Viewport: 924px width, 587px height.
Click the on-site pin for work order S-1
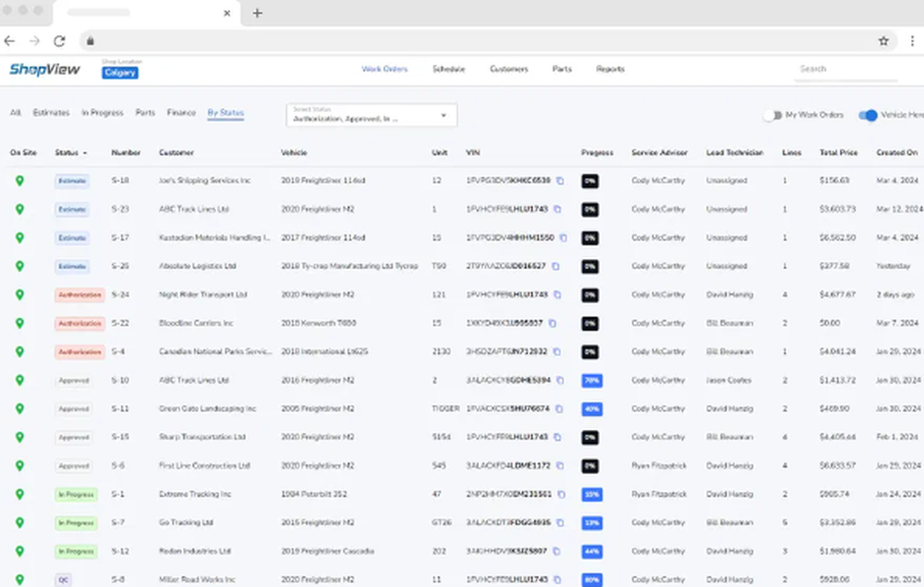19,495
